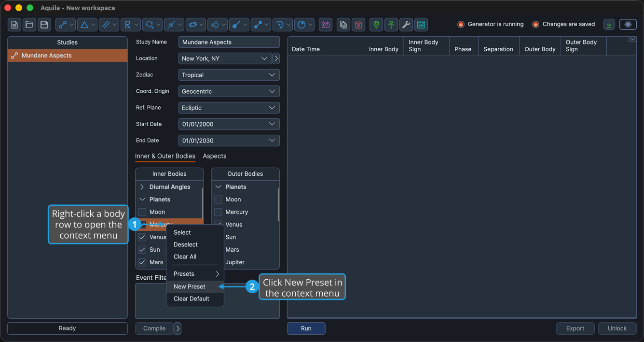Image resolution: width=644 pixels, height=342 pixels.
Task: Delete the study with the red trash icon
Action: [x=358, y=25]
